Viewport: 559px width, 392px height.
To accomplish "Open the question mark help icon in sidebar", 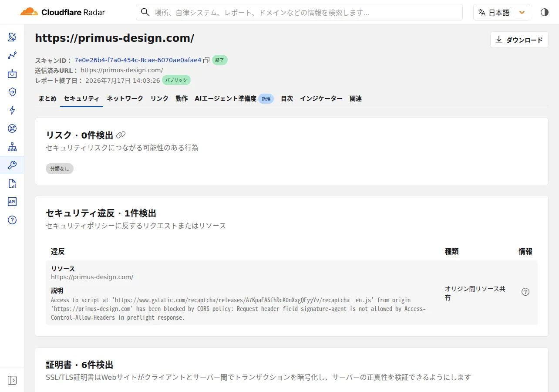I will (12, 220).
